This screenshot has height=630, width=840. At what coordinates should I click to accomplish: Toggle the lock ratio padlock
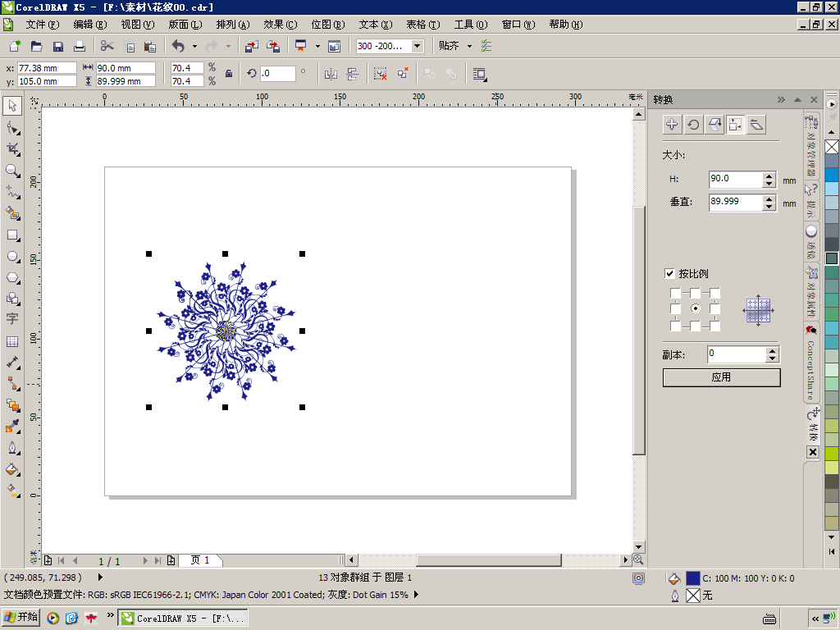[x=229, y=74]
